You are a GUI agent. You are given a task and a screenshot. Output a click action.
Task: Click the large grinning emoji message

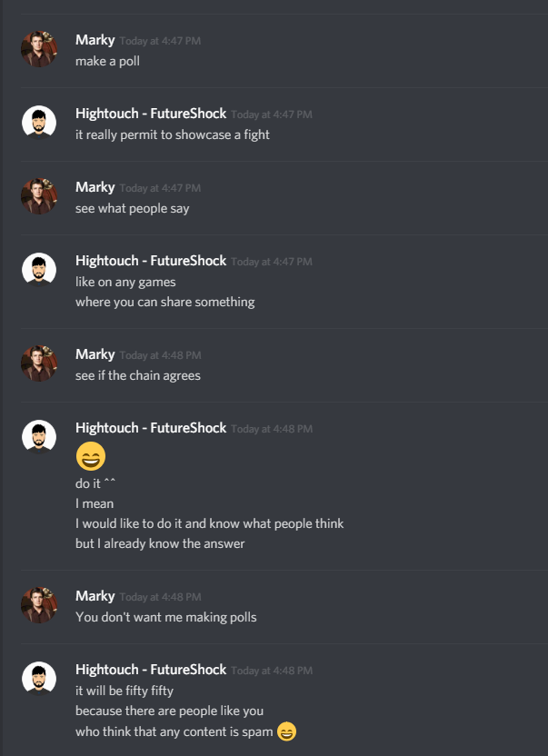tap(91, 456)
